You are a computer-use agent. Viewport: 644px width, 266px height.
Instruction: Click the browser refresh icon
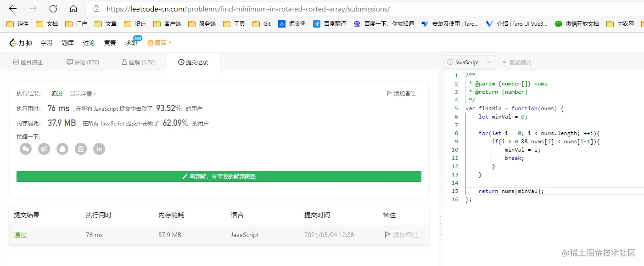point(53,8)
